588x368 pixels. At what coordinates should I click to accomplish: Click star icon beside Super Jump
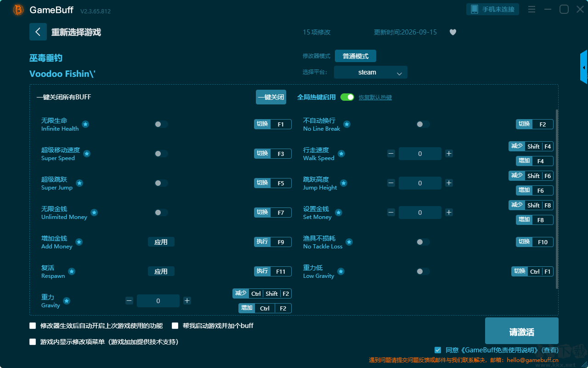79,183
